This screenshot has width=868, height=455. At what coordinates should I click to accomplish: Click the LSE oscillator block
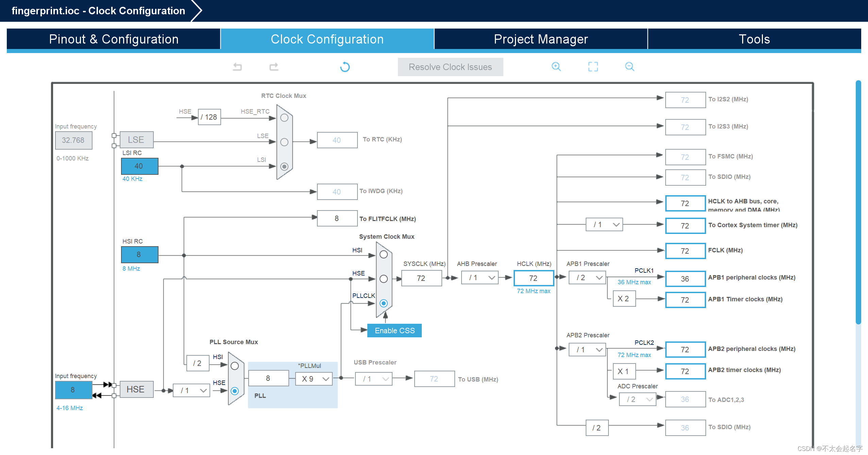click(x=136, y=140)
